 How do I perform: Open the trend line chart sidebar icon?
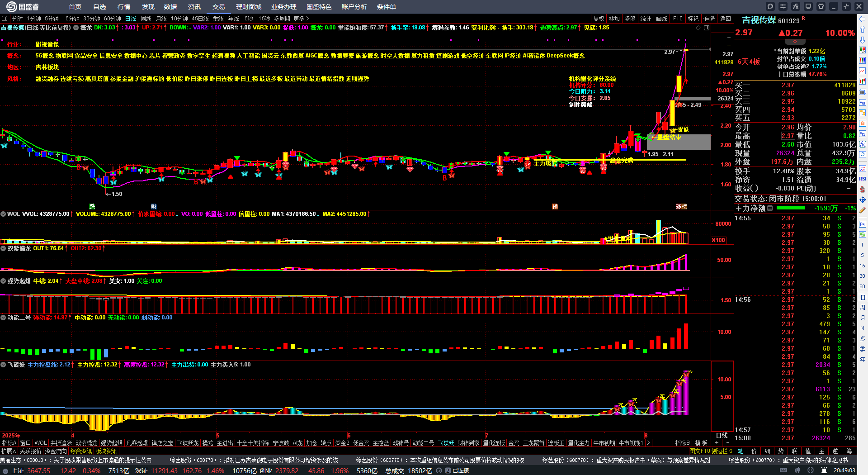click(x=863, y=71)
